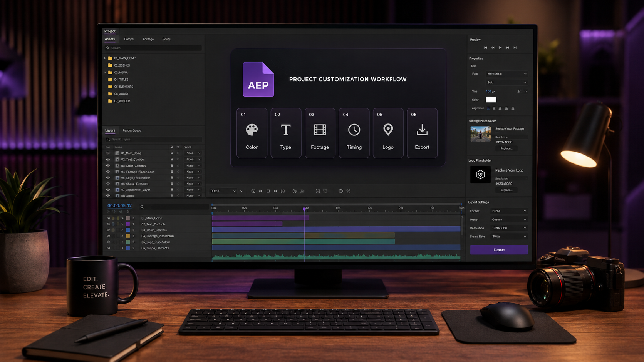Hide the 02_Text_Controls layer in Layers list
644x362 pixels.
point(108,159)
